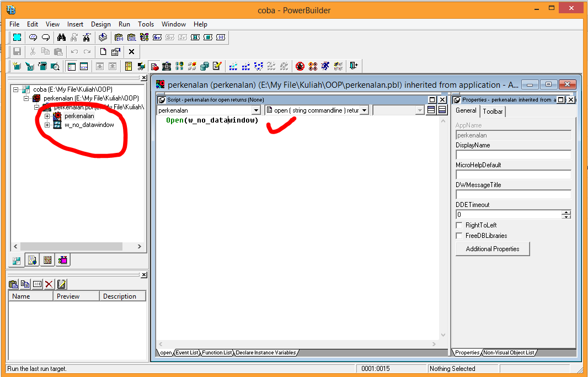
Task: Increase DDETimeout with the up spinner
Action: click(566, 213)
